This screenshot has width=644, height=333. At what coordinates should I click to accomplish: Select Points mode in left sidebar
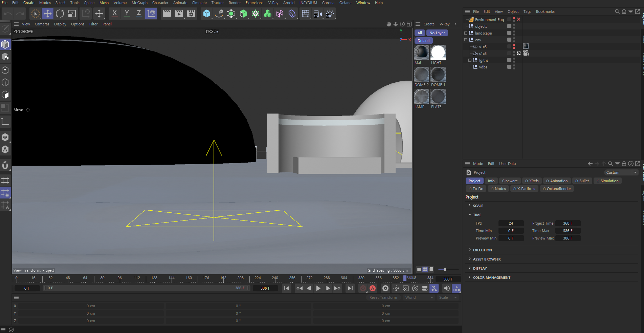[5, 70]
